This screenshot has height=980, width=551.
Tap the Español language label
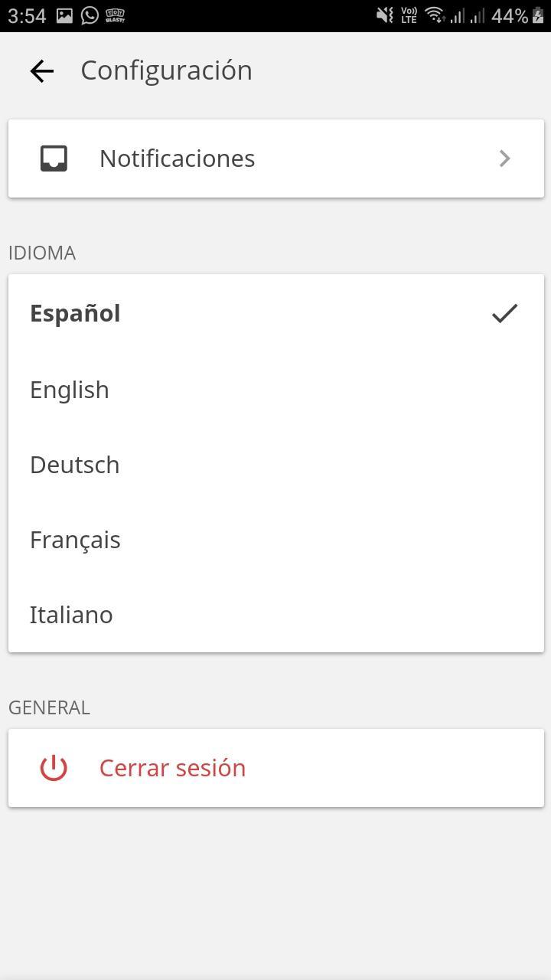[x=75, y=313]
